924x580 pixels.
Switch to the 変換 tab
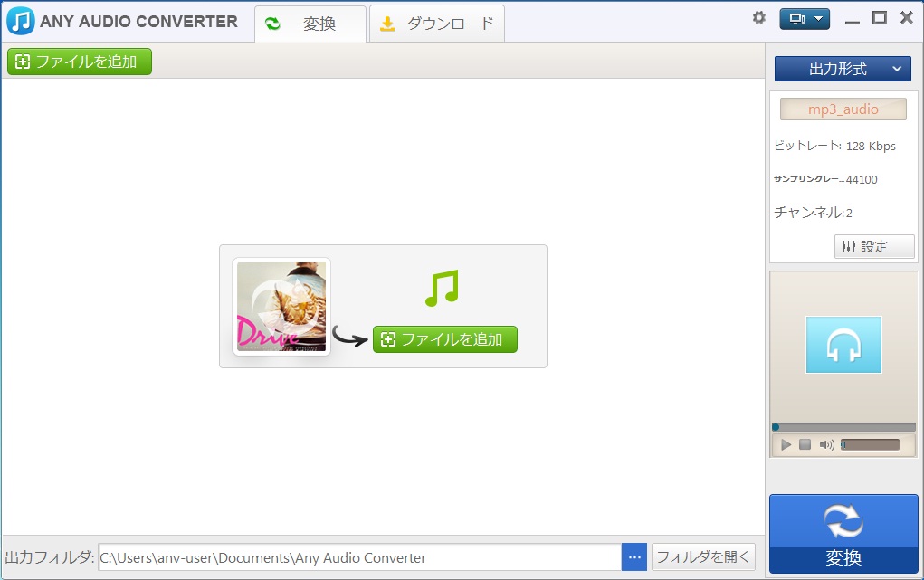[310, 24]
